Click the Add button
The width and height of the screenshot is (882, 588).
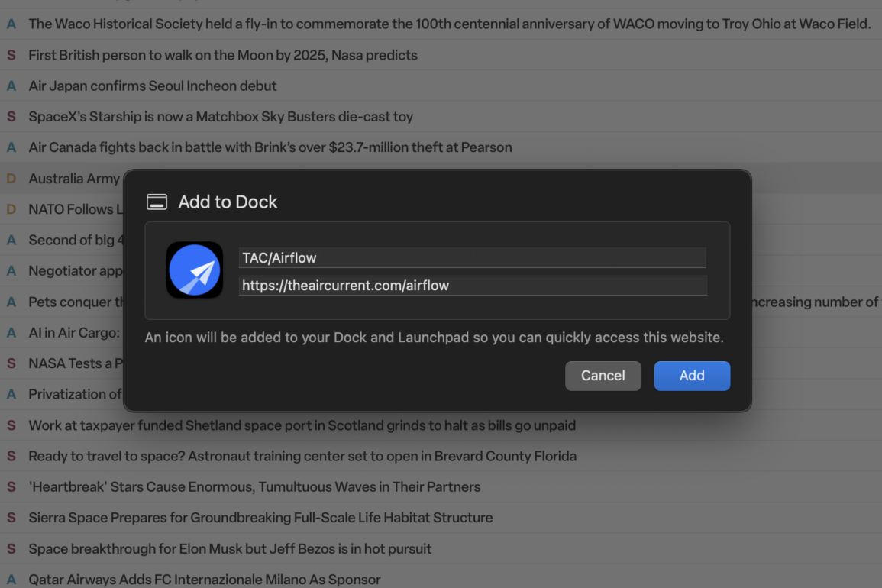(x=692, y=376)
